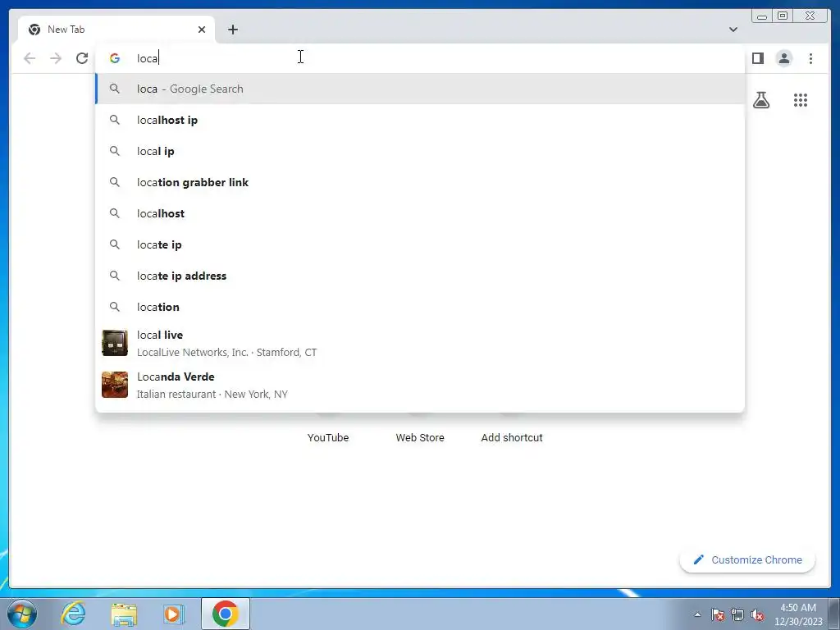Screen dimensions: 840x630
Task: Open the Google apps grid
Action: pos(801,100)
